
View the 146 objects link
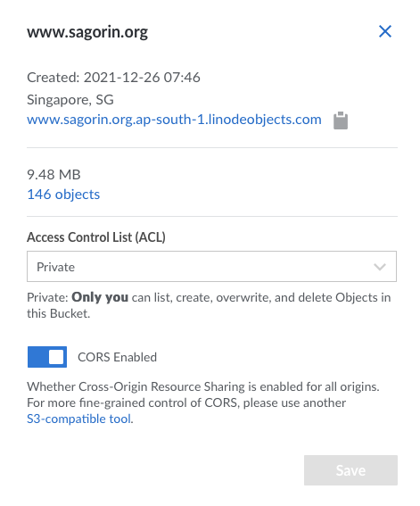[63, 195]
